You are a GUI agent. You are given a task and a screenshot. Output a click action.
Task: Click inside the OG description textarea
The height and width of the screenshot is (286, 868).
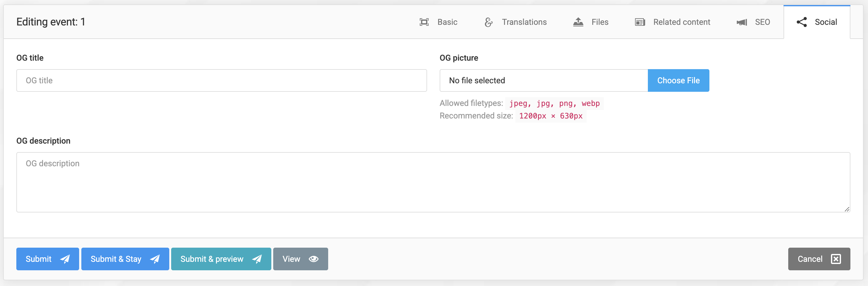[x=433, y=182]
